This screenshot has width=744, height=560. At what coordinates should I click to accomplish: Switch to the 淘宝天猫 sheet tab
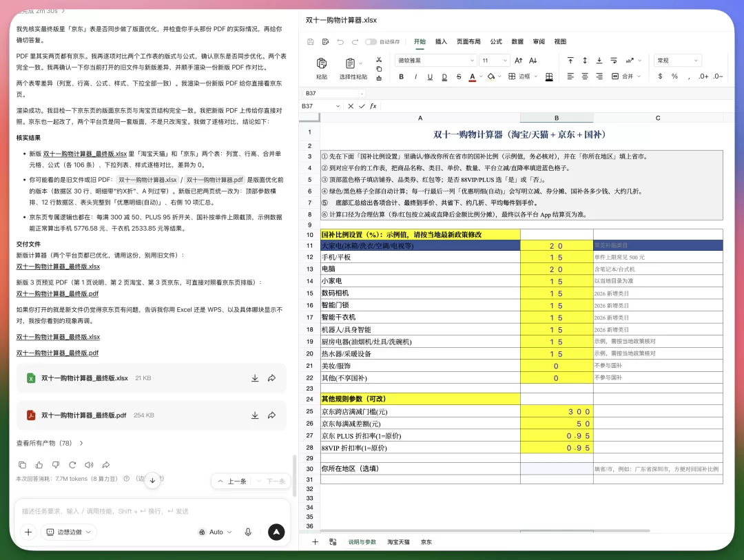pos(398,542)
